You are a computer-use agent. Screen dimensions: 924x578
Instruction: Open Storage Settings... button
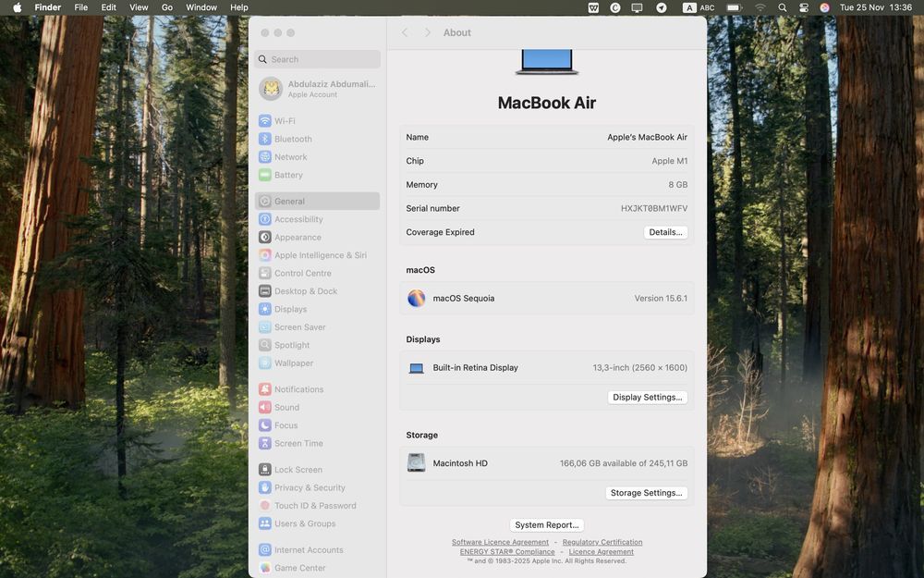[647, 493]
